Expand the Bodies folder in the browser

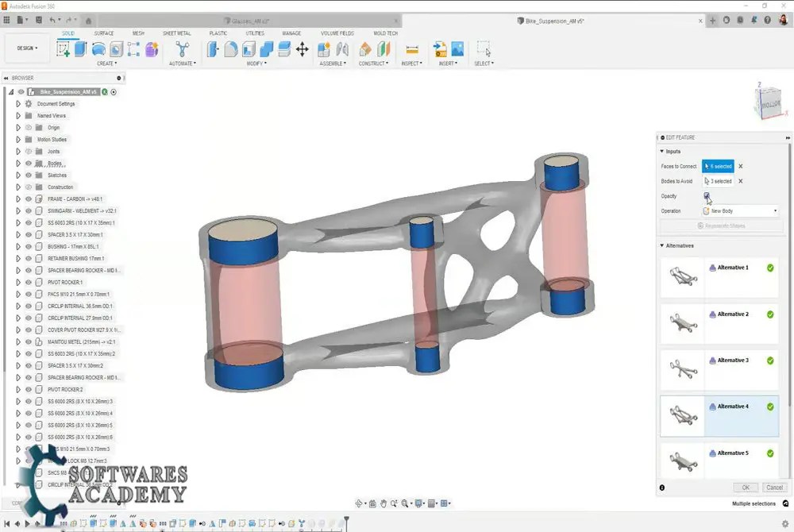click(x=18, y=163)
